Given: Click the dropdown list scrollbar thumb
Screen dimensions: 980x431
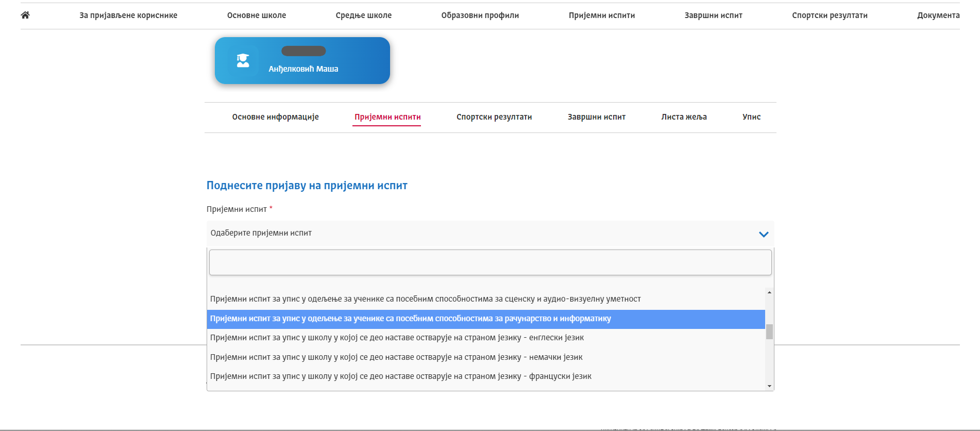Looking at the screenshot, I should point(769,331).
